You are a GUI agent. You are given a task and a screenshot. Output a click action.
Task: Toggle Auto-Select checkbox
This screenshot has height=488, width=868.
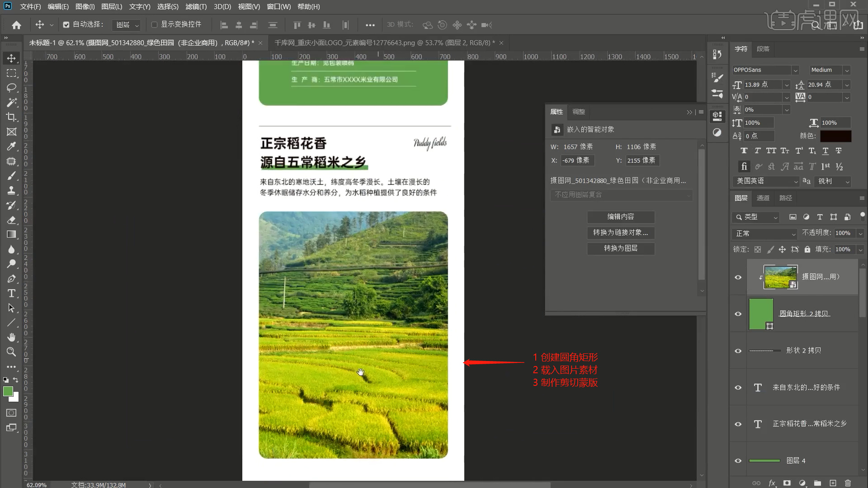66,25
